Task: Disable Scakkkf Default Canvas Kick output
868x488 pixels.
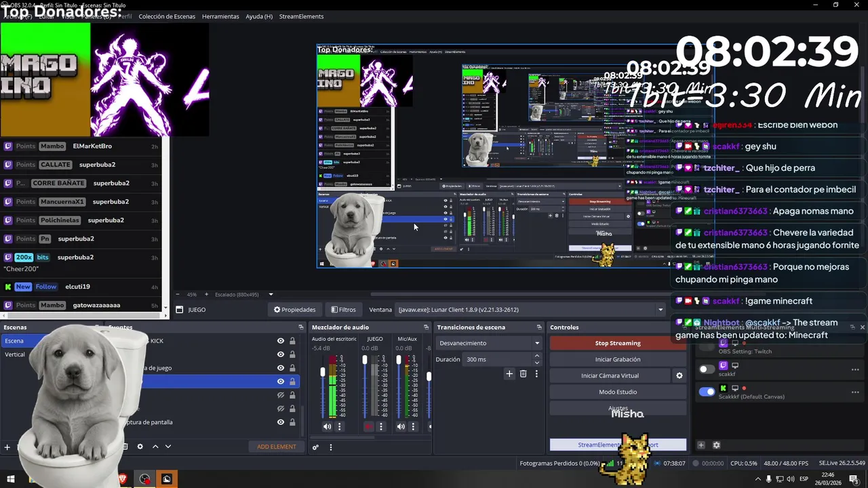Action: [707, 392]
